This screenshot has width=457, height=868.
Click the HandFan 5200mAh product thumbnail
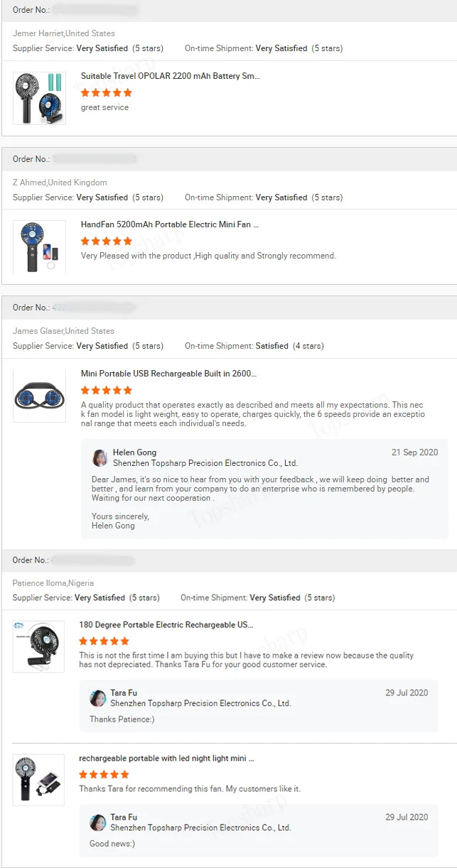click(39, 246)
